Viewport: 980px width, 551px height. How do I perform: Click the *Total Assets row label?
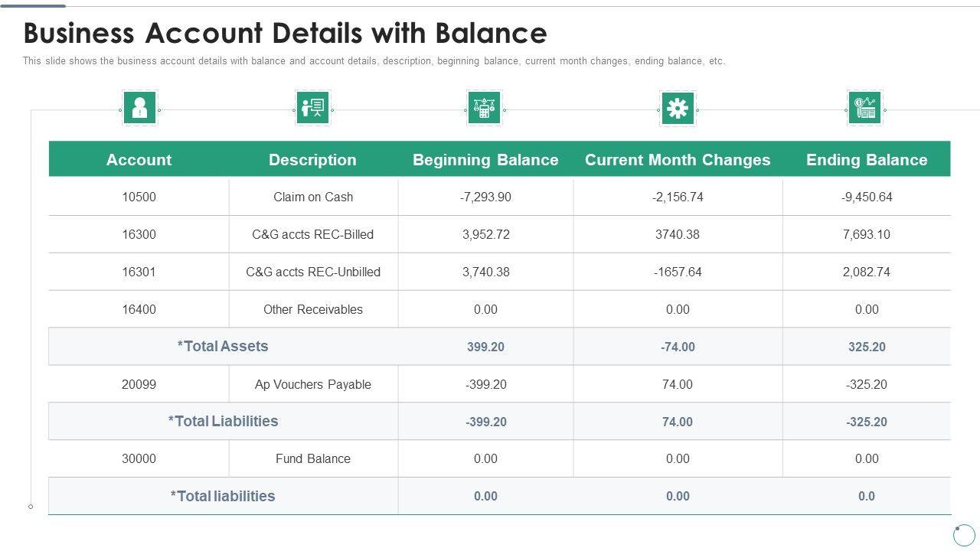(x=223, y=346)
